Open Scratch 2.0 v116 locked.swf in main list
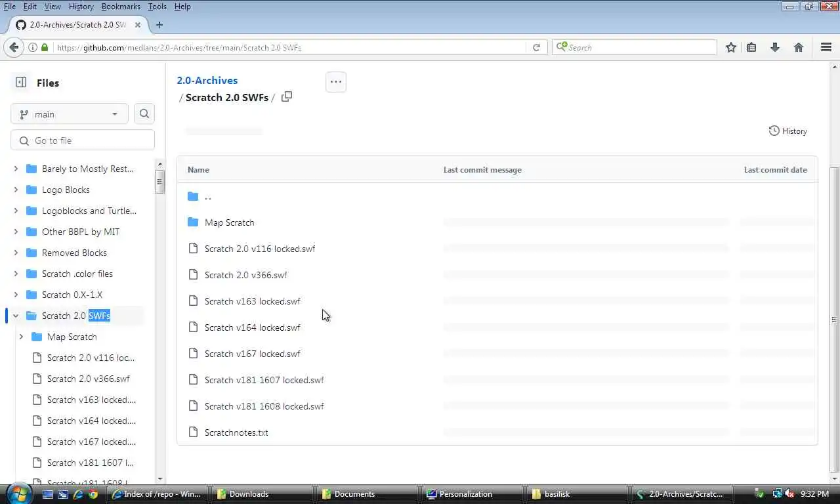 coord(260,249)
